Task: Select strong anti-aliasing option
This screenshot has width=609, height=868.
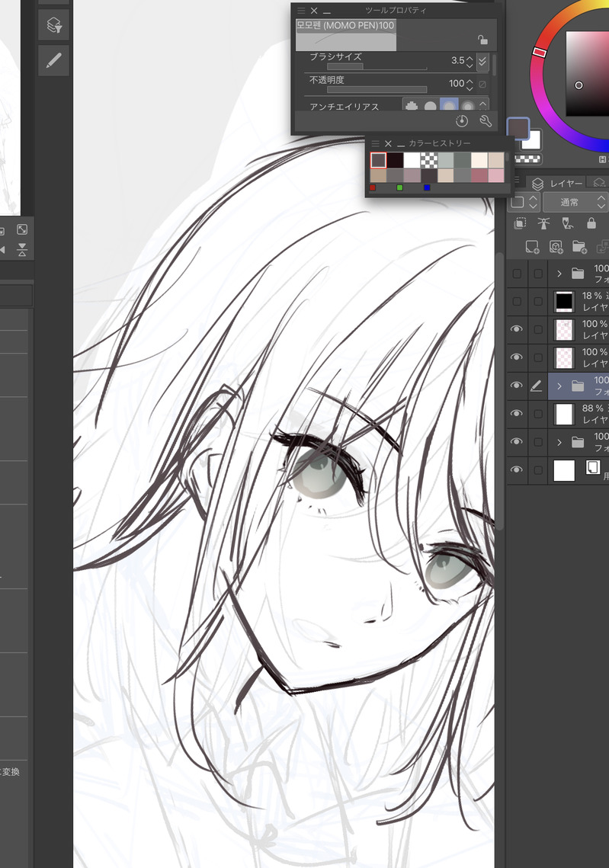Action: pos(467,105)
